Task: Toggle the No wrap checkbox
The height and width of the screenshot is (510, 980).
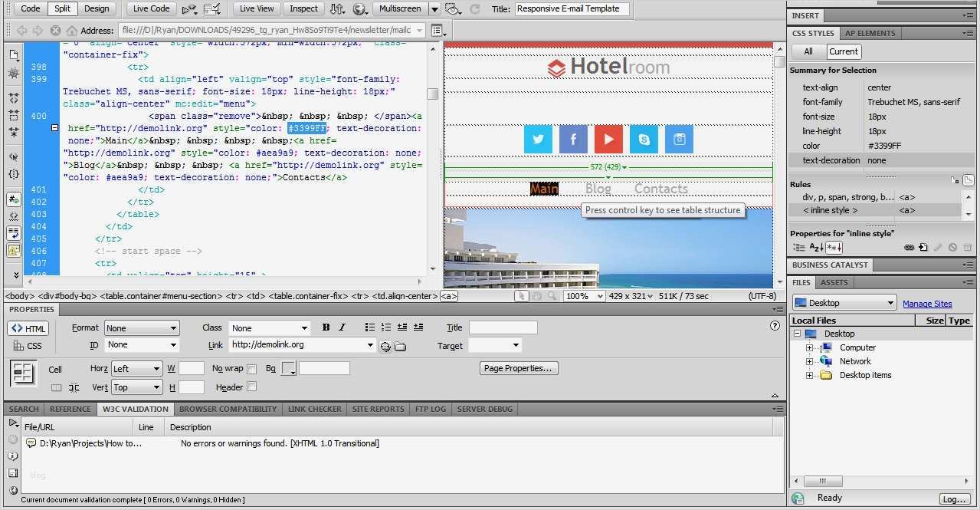Action: pos(252,368)
